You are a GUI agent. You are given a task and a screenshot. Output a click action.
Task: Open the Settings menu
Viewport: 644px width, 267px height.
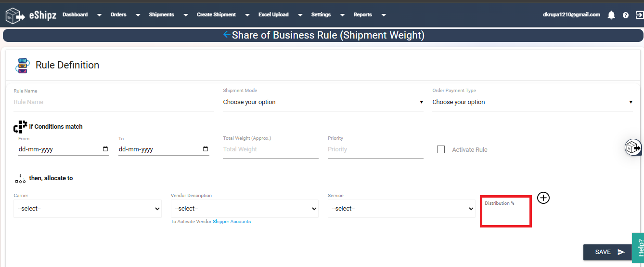coord(321,14)
